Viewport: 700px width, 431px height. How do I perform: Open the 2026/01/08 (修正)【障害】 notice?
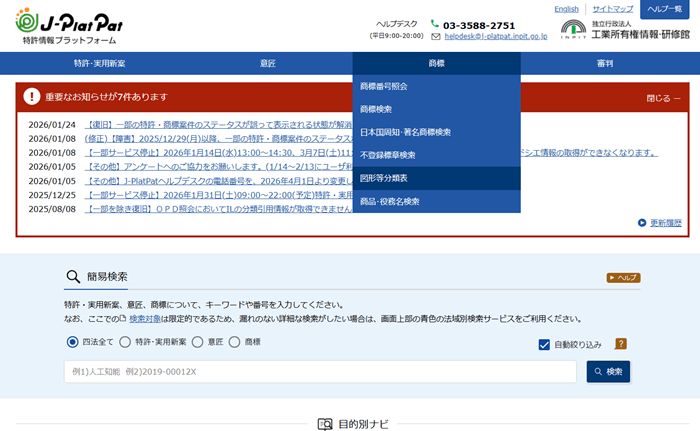218,139
